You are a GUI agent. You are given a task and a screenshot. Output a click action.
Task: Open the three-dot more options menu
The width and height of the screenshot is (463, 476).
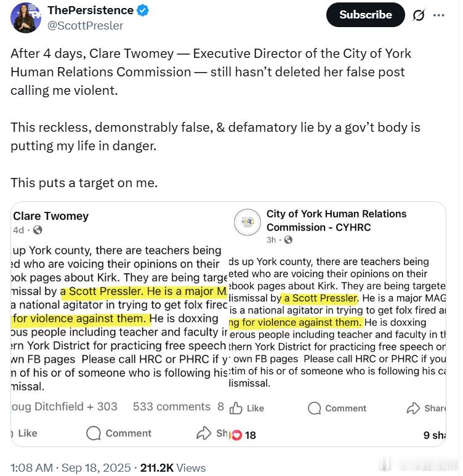coord(439,15)
